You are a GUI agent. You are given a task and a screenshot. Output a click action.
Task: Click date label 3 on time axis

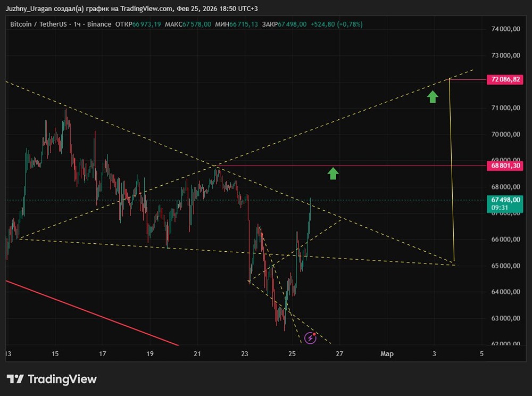tap(434, 354)
